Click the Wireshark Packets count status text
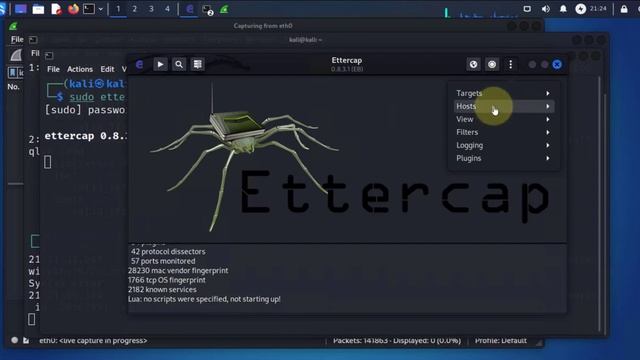 [397, 340]
